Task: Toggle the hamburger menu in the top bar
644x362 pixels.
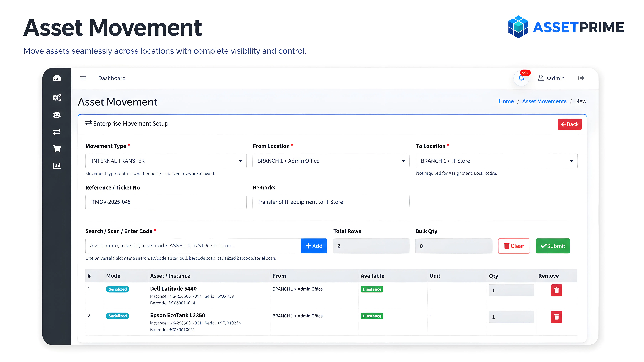Action: [x=83, y=78]
